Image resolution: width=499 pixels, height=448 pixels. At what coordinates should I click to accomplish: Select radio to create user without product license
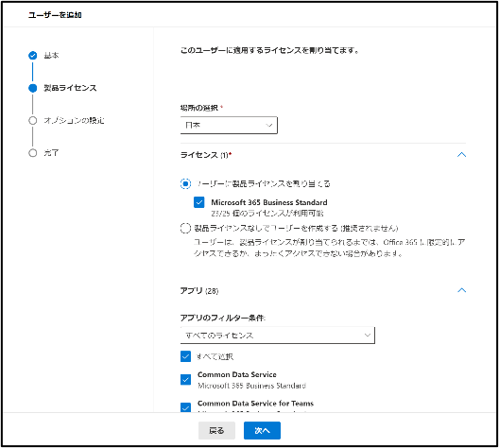point(185,228)
